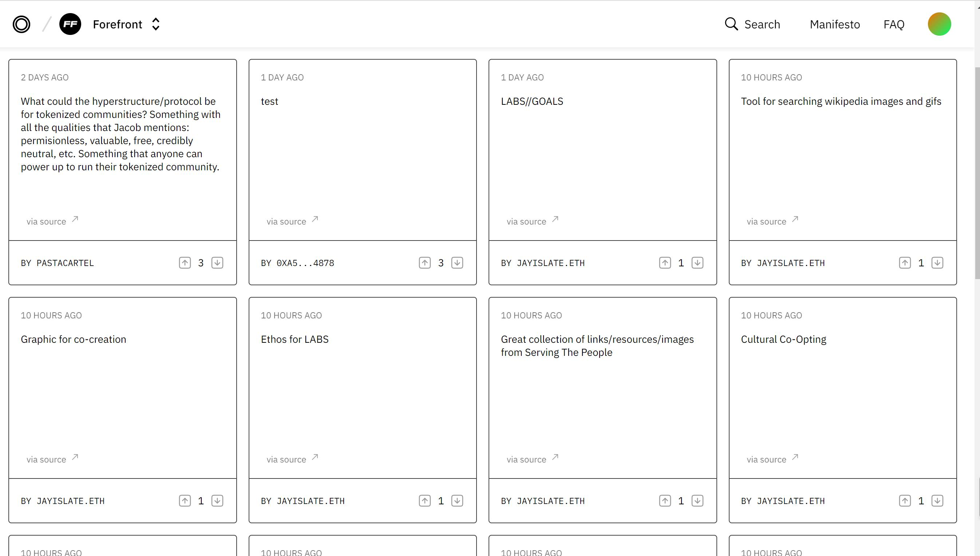Upvote the 'test' post
Screen dimensions: 980x556
coord(425,263)
